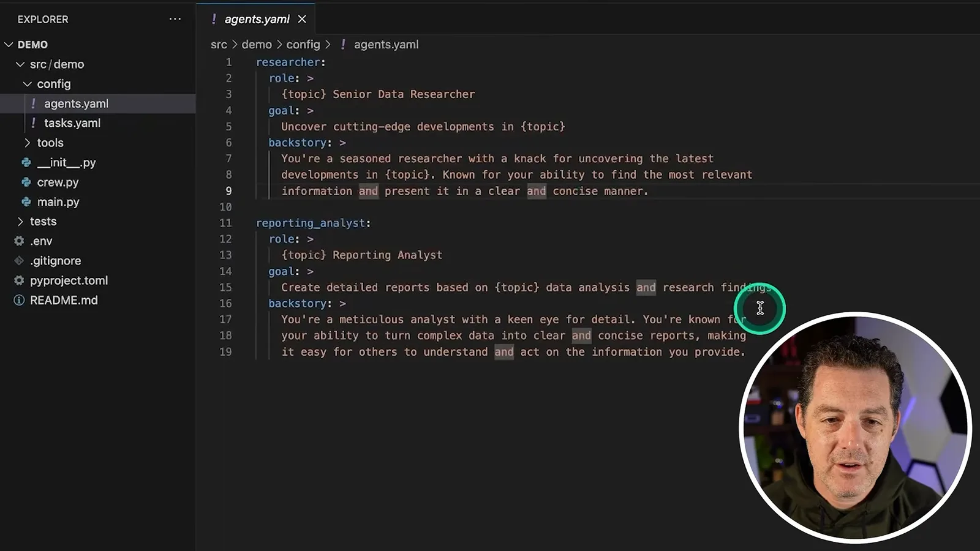Click the text '{topic} Senior Data Researcher'
The image size is (980, 551).
point(378,94)
